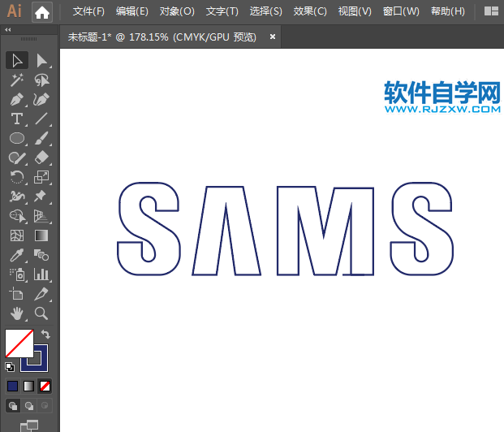Reset to default fill and stroke

point(10,367)
